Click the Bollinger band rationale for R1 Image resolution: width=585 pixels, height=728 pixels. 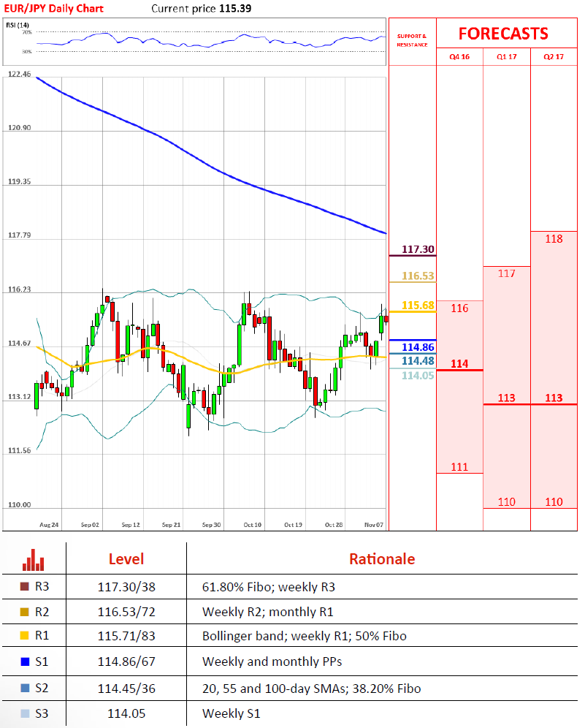[x=305, y=636]
